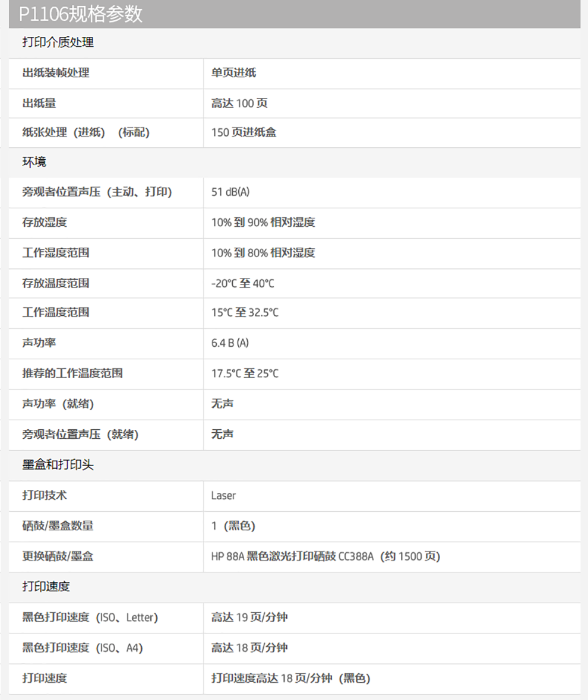Viewport: 588px width, 700px height.
Task: Click the 工作湿度范围 row label
Action: click(56, 253)
